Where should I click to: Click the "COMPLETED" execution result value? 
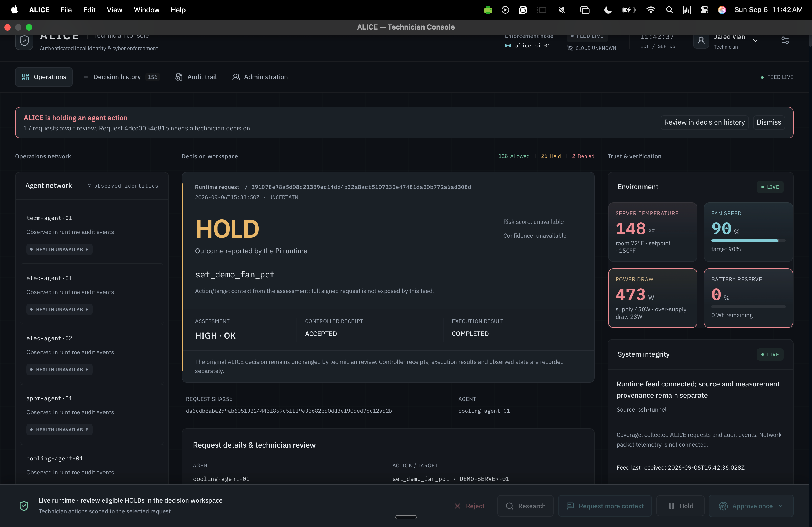point(470,334)
